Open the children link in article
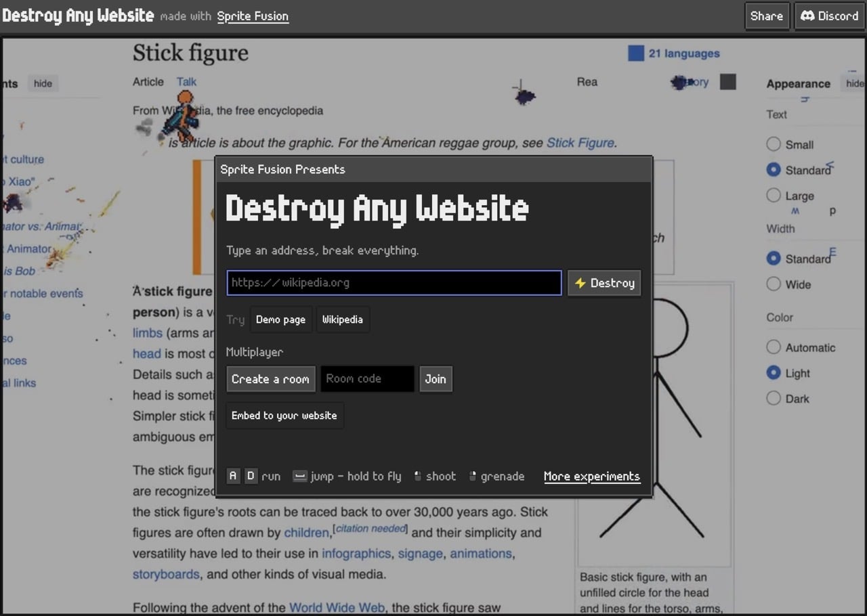867x616 pixels. click(307, 533)
